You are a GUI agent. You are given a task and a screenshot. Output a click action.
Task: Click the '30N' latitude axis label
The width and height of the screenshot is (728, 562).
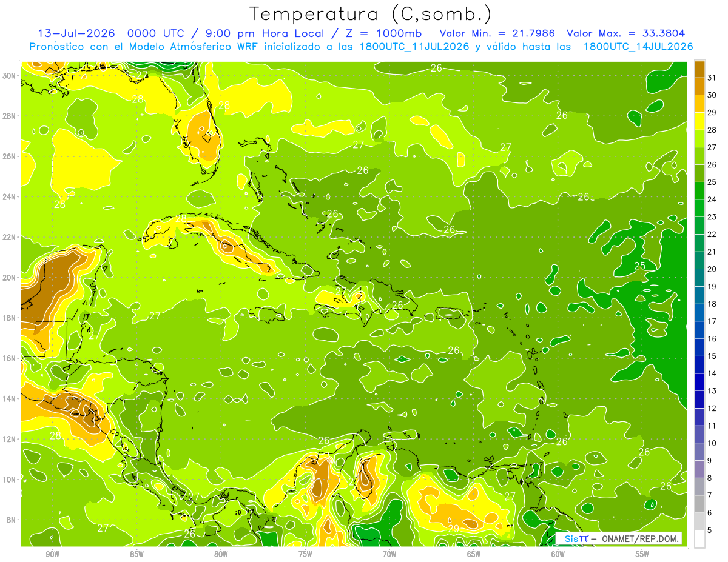click(x=9, y=76)
